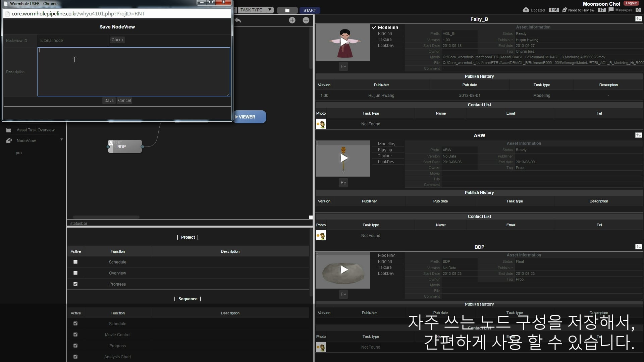Select Rigging tab for Fairy_B asset
This screenshot has height=362, width=644.
pos(385,34)
